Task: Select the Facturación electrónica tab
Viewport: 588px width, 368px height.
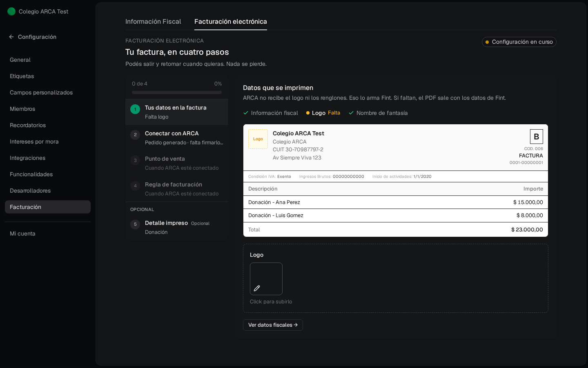Action: [x=231, y=21]
